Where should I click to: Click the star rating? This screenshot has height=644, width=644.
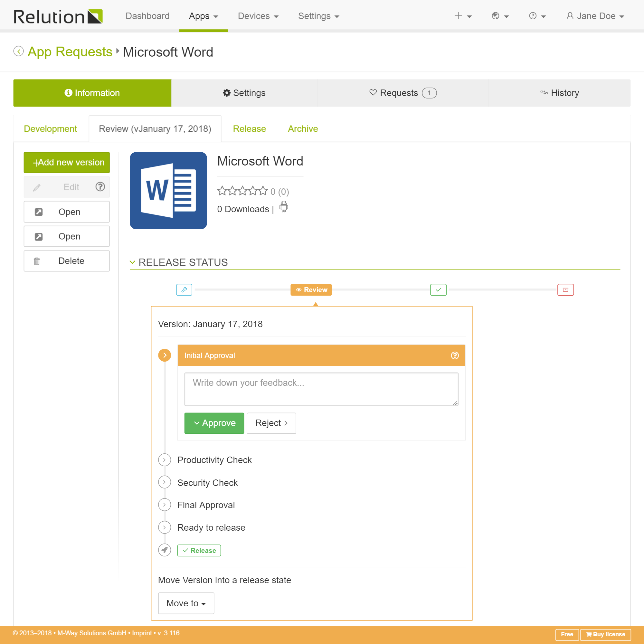pos(242,191)
